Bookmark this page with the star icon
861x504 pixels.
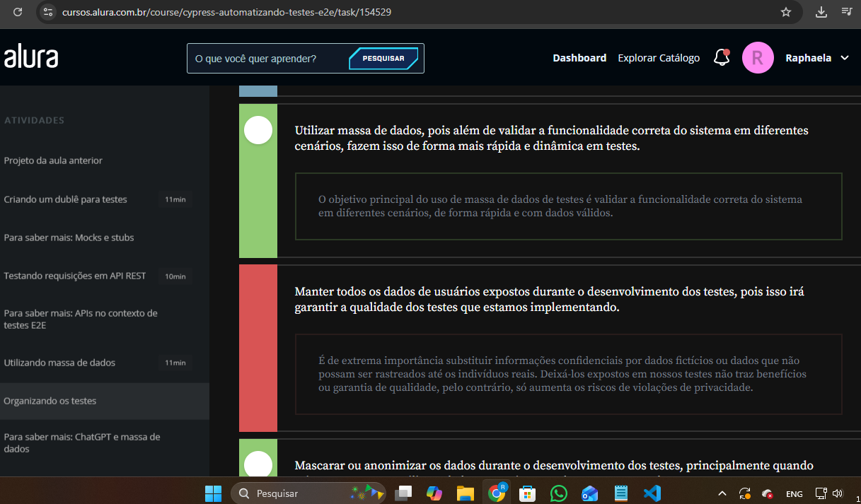coord(786,12)
